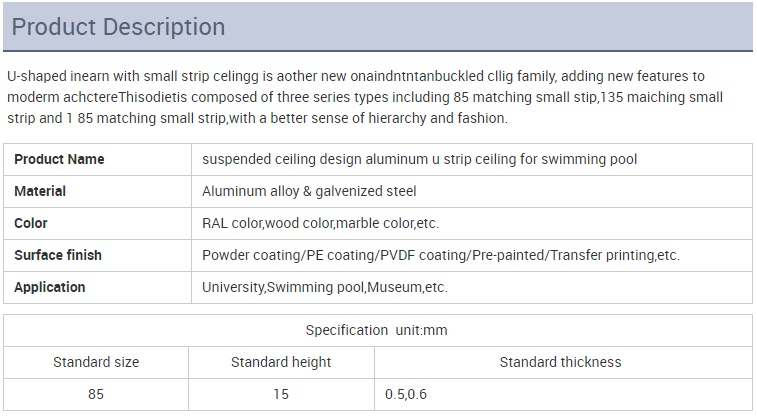The height and width of the screenshot is (418, 757).
Task: Select the Material label cell
Action: tap(40, 191)
